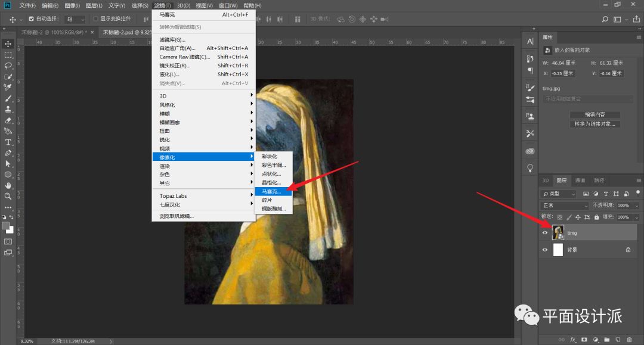Select the Hand tool
This screenshot has width=644, height=345.
tap(8, 185)
